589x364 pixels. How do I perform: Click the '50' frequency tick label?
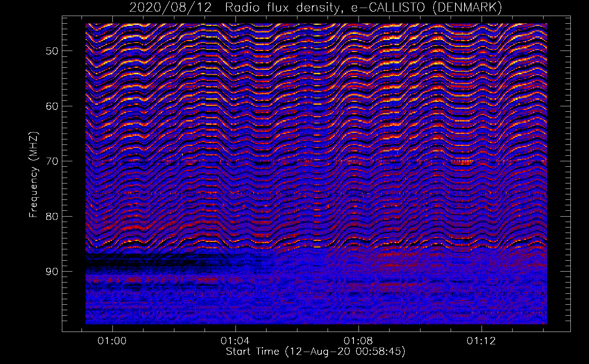coord(52,51)
